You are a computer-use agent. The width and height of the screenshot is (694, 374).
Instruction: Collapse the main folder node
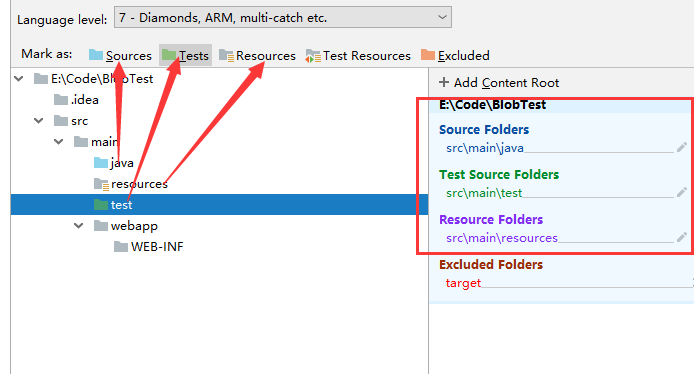59,142
